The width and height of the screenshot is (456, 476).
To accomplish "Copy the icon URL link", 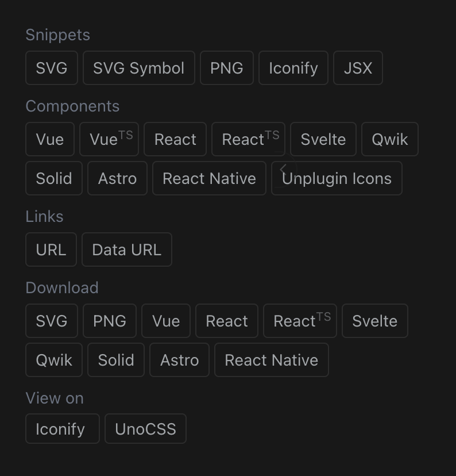I will point(51,249).
